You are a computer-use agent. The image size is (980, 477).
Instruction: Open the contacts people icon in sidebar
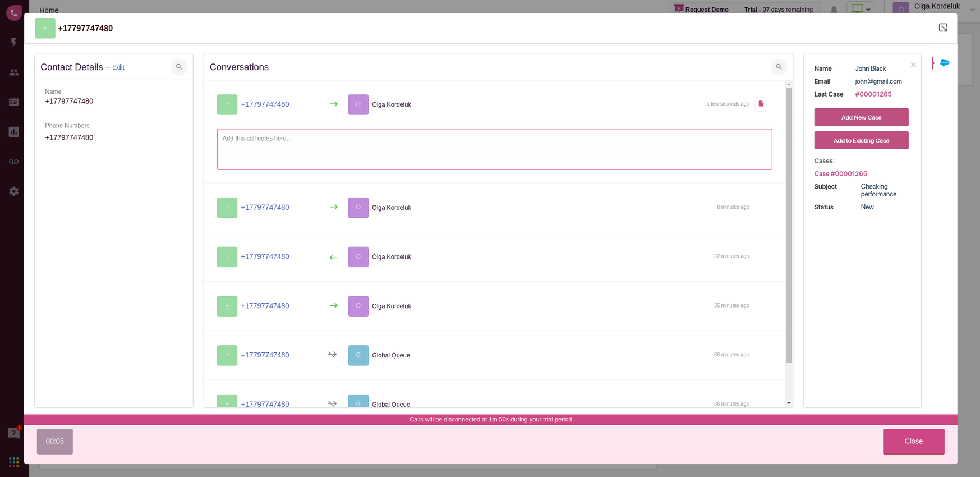14,72
